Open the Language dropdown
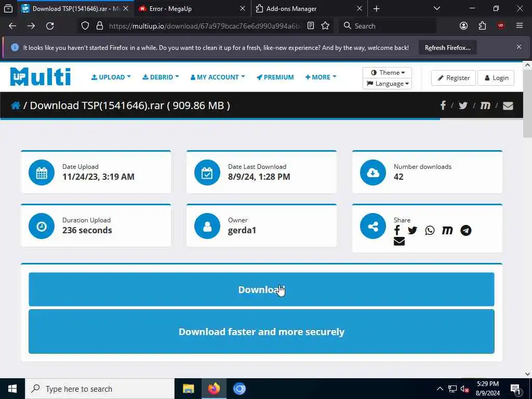This screenshot has height=399, width=532. (x=387, y=84)
